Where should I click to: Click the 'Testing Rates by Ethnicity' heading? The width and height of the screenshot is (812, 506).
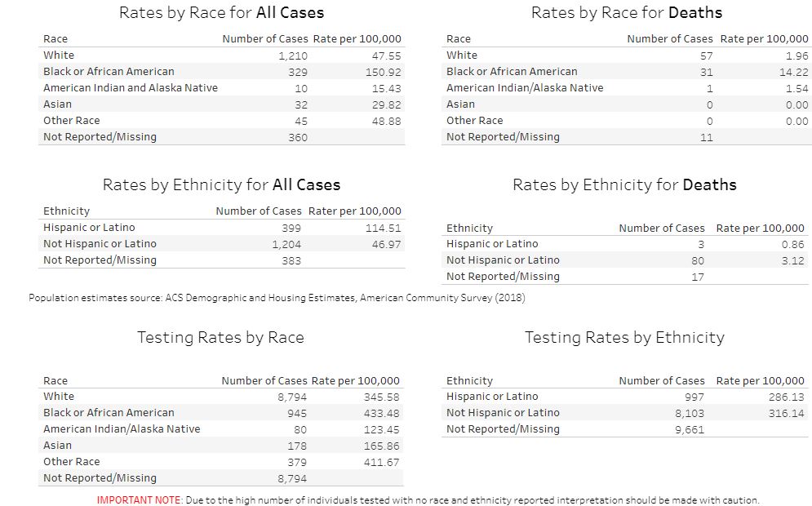(624, 337)
